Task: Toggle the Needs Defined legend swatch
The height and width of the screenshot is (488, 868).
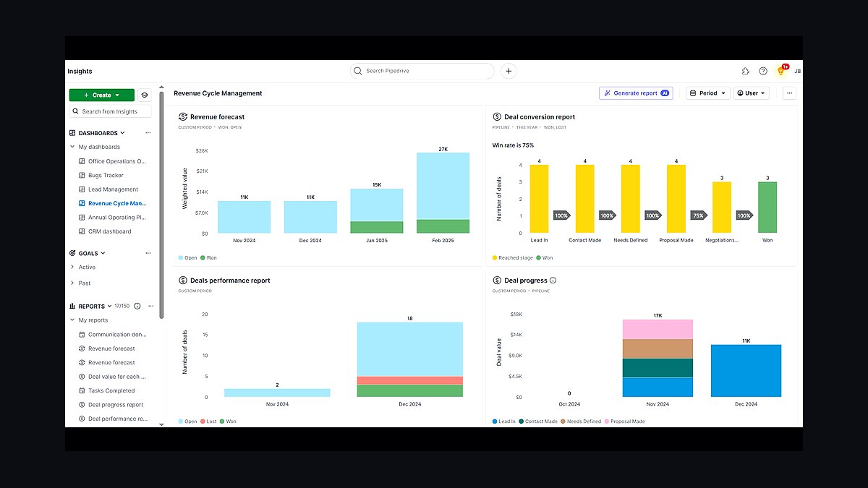Action: tap(563, 421)
